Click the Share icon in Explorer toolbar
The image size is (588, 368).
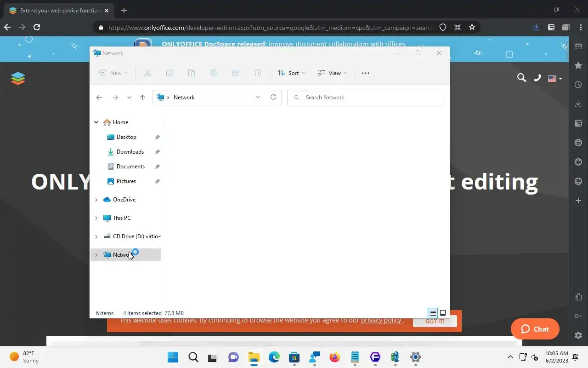coord(236,73)
